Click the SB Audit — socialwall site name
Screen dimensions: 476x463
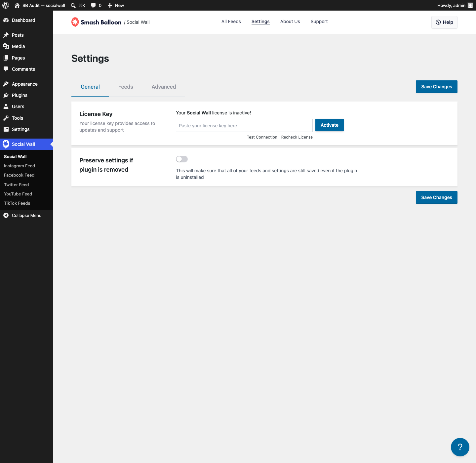coord(44,5)
